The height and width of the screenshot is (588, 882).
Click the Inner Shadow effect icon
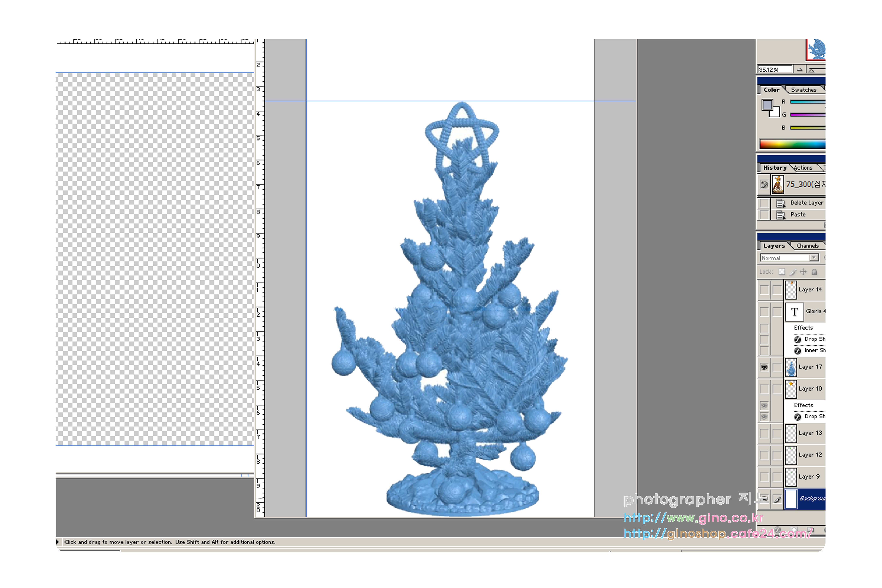click(798, 351)
